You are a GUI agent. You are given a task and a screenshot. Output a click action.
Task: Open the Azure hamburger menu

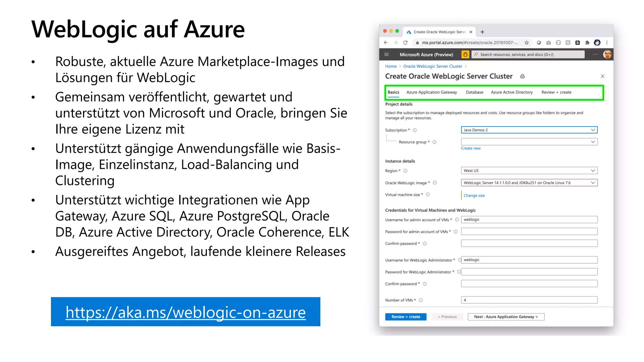(386, 54)
